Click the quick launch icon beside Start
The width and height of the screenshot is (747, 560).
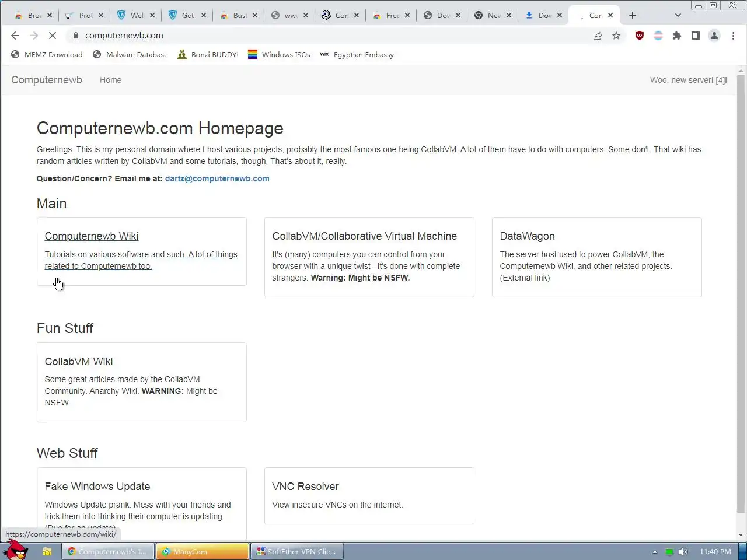pos(47,551)
